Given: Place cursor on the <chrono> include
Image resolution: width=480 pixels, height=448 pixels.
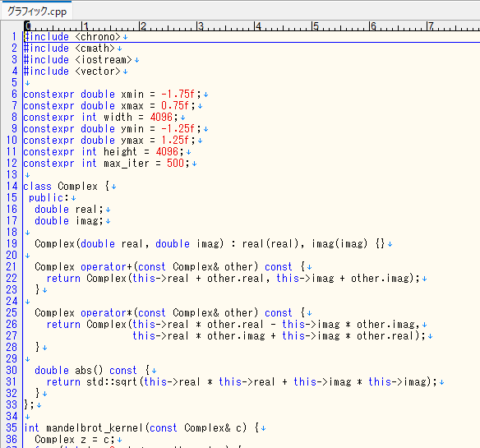Looking at the screenshot, I should (98, 37).
